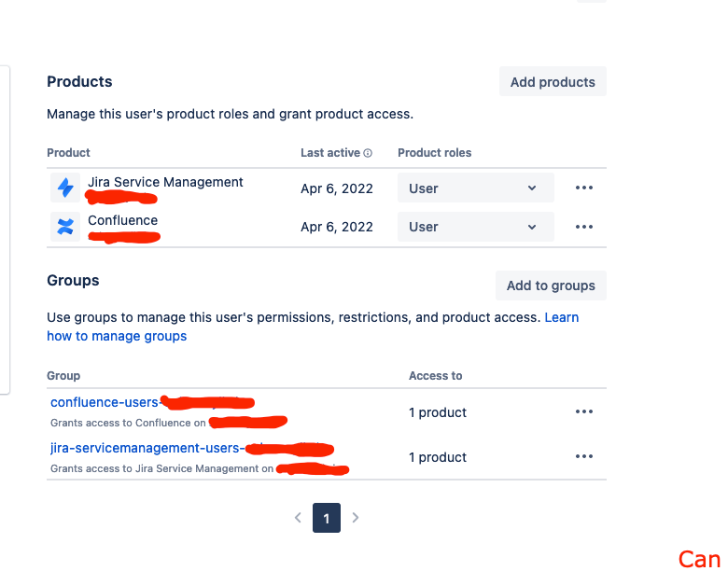728x585 pixels.
Task: Click the Product roles column header
Action: [435, 153]
